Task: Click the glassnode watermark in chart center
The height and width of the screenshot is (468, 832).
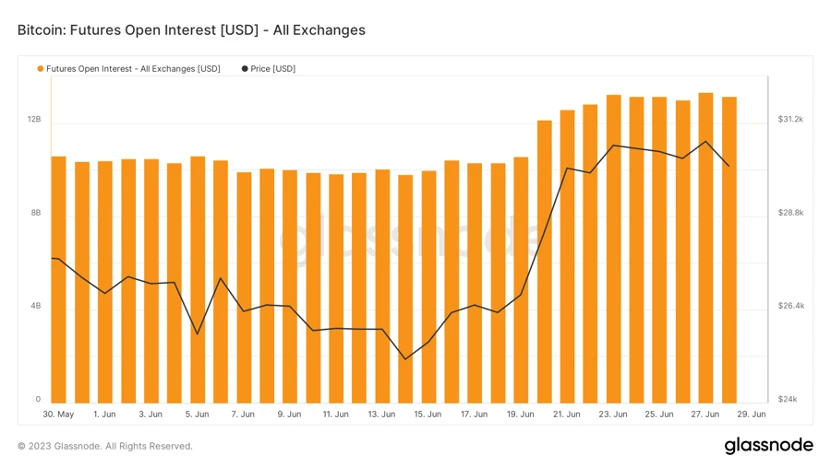Action: coord(410,240)
